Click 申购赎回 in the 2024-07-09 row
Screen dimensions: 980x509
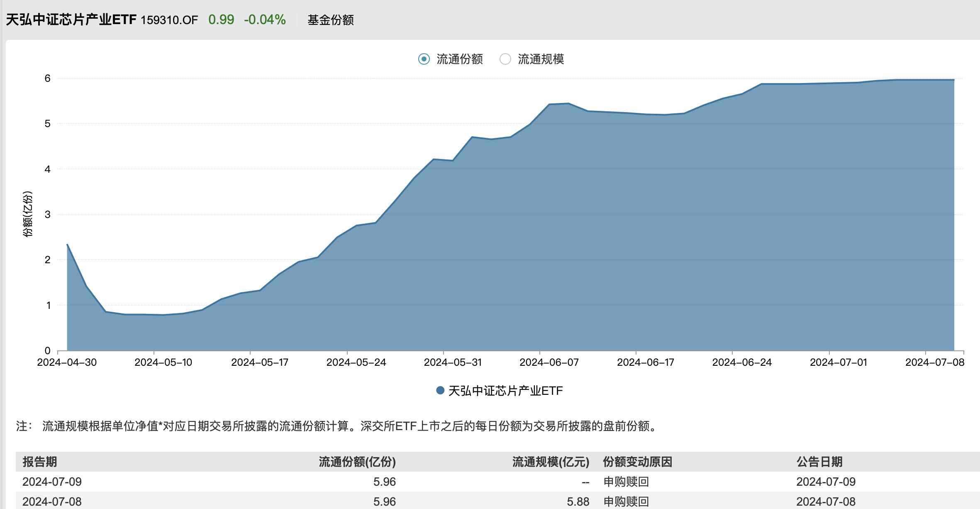(626, 482)
